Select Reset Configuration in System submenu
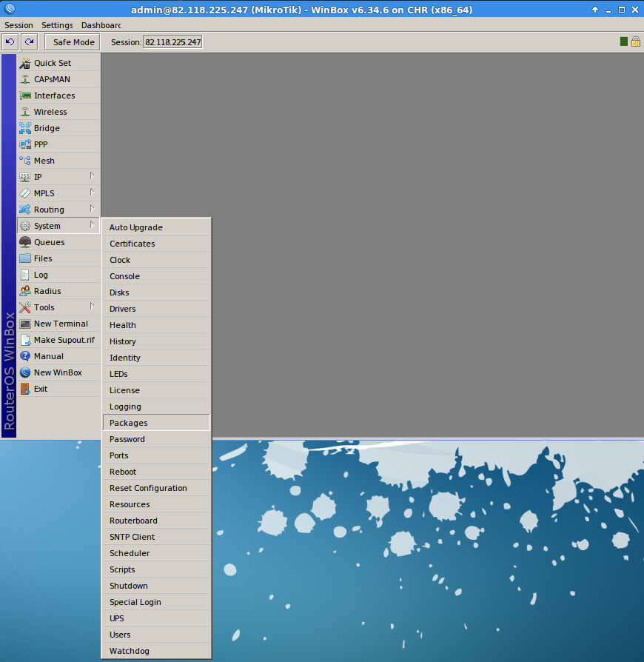This screenshot has width=644, height=662. [x=156, y=488]
